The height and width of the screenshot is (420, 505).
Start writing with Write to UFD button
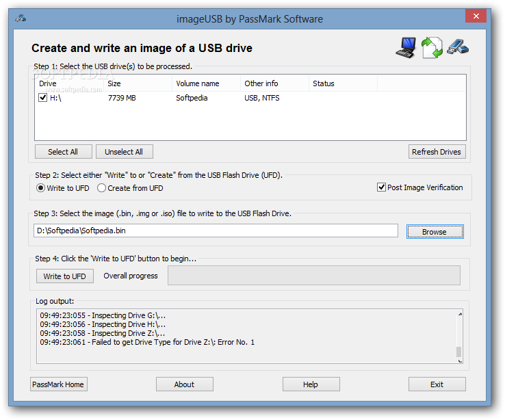pos(65,276)
